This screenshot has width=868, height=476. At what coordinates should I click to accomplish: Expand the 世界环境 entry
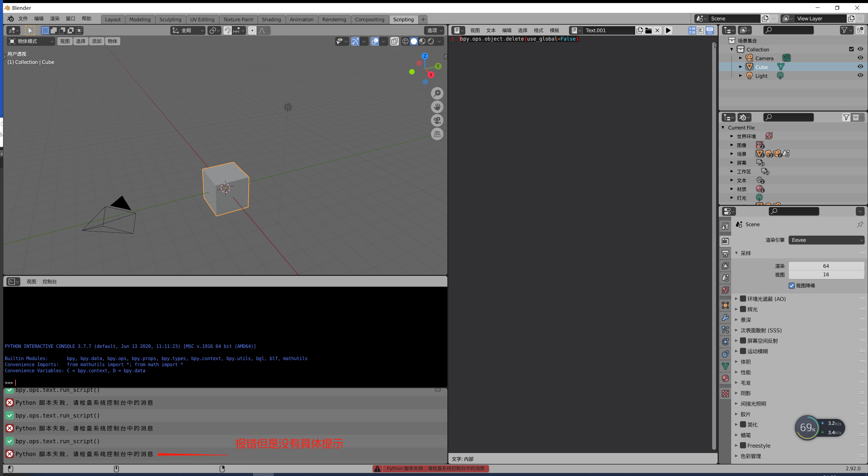pos(732,136)
